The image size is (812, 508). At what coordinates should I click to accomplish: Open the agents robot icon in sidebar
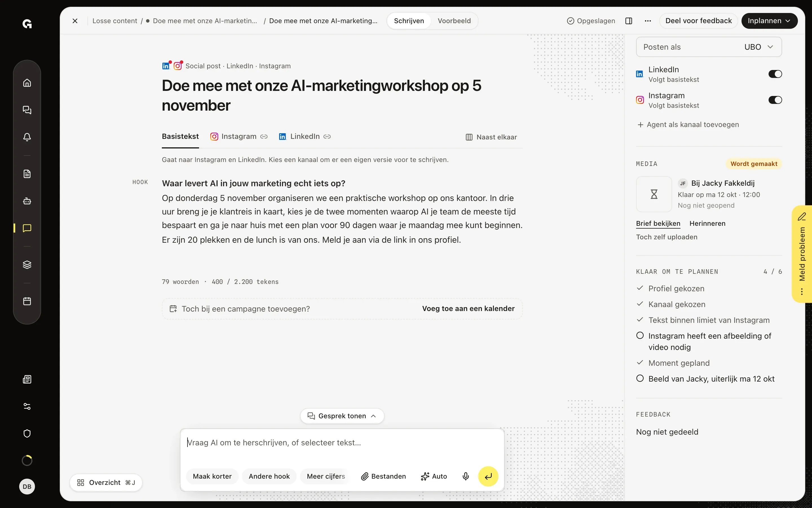click(27, 201)
